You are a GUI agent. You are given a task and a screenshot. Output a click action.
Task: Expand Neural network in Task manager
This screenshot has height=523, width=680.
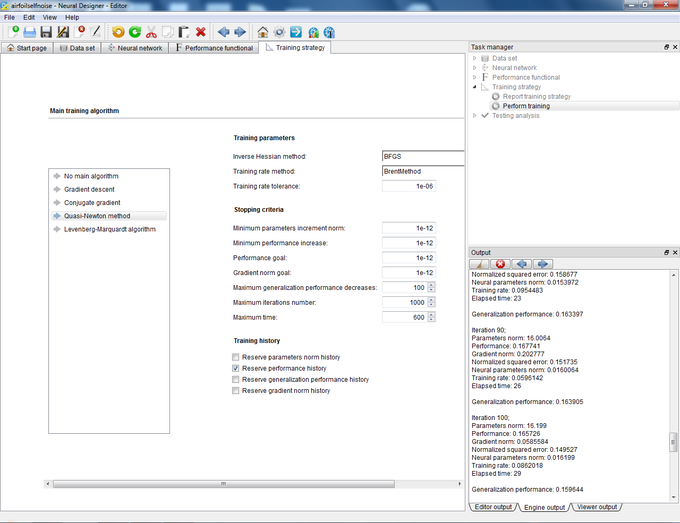click(x=474, y=68)
